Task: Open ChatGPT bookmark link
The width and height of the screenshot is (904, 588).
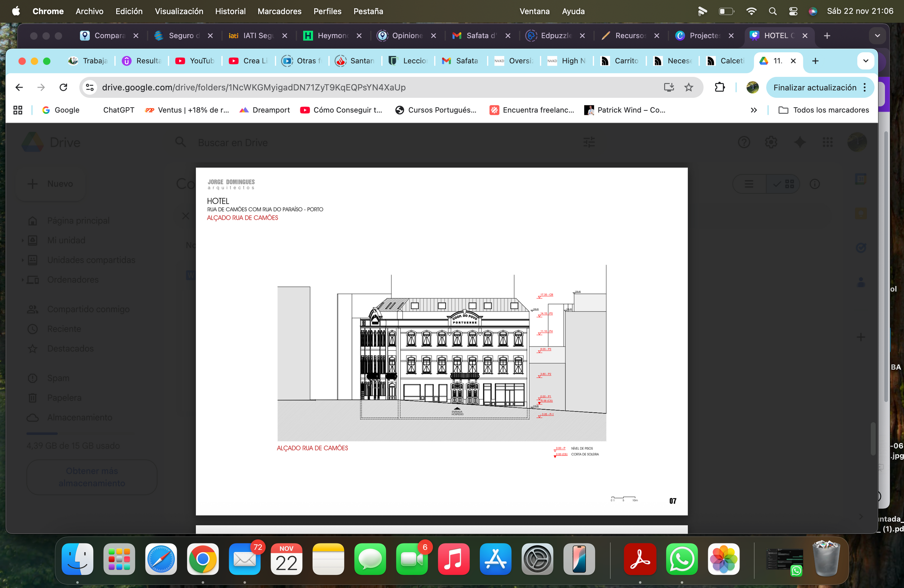Action: [118, 110]
